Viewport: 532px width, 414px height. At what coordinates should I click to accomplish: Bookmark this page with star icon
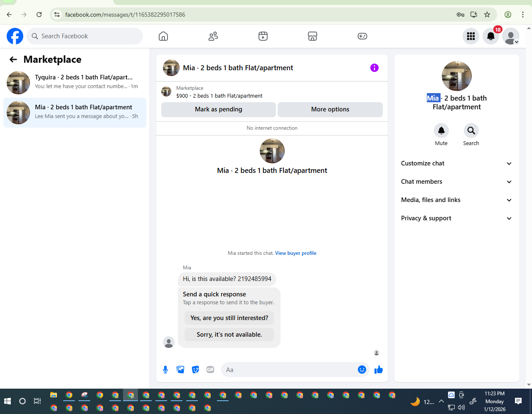487,15
